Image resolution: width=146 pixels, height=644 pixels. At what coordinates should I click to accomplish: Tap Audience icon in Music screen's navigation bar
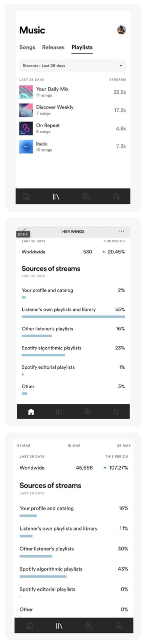(x=86, y=197)
